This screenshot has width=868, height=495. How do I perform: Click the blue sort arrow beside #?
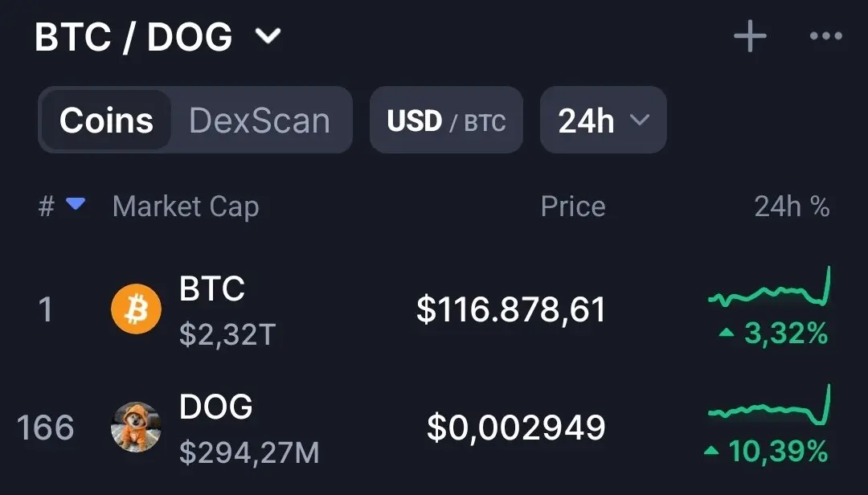(x=76, y=204)
